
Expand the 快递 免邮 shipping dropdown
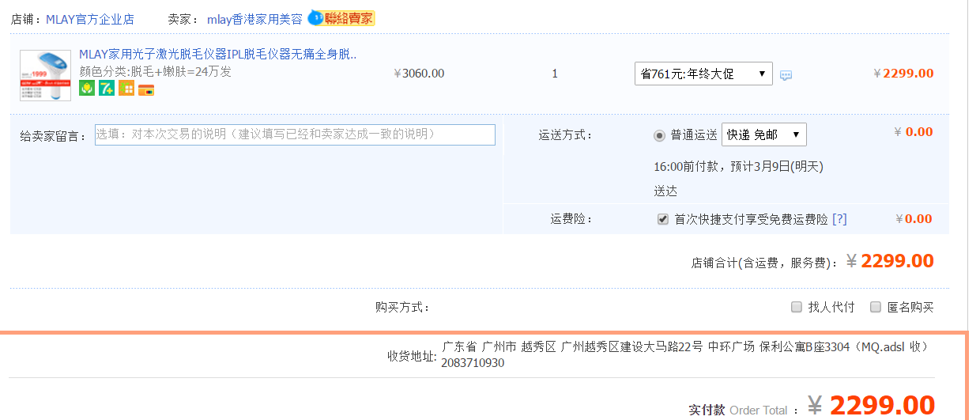(x=763, y=134)
